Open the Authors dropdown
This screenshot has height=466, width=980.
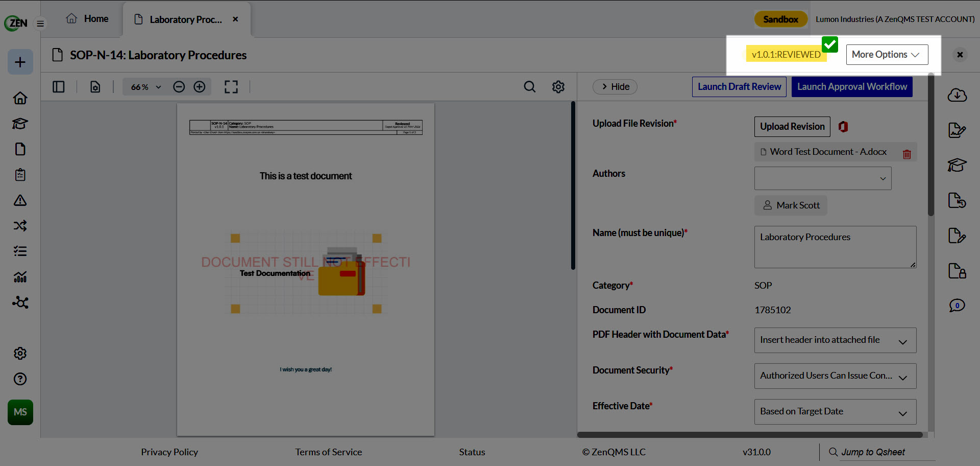[x=823, y=178]
